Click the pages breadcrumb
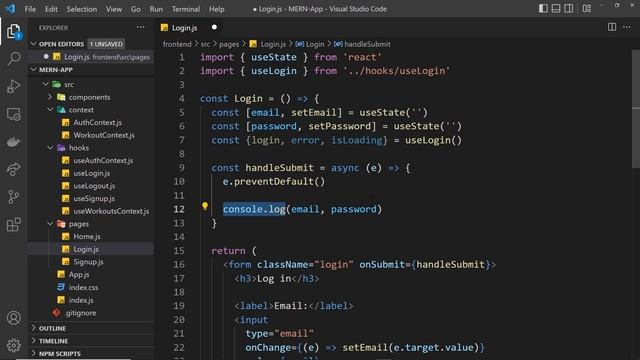640x360 pixels. coord(229,44)
